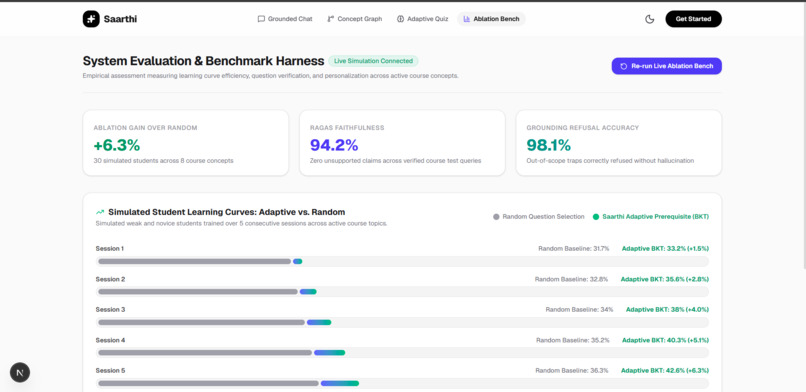The height and width of the screenshot is (392, 806).
Task: Click Random Baseline: 35.2% text
Action: (573, 340)
